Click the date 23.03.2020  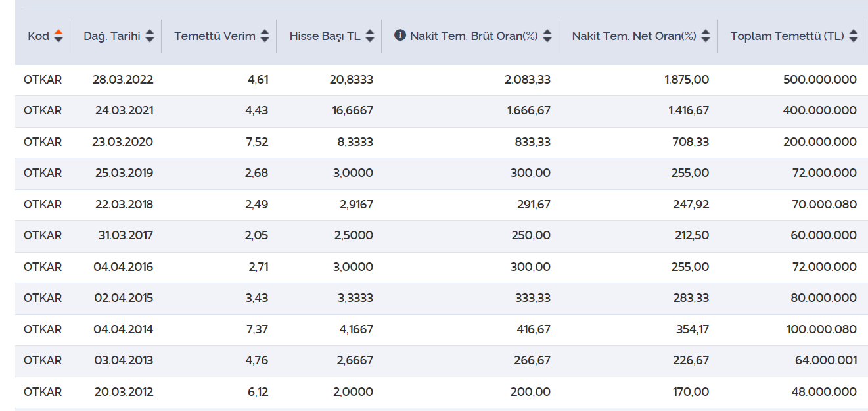point(124,142)
